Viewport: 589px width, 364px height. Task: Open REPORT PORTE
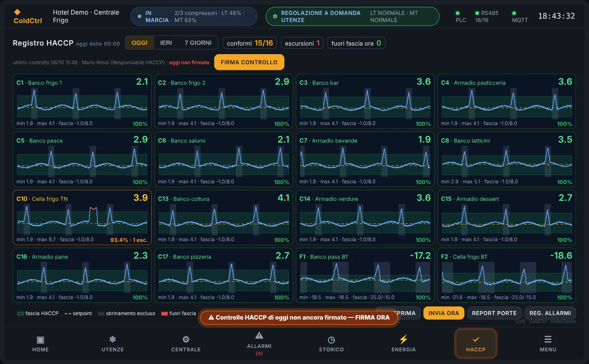[494, 313]
